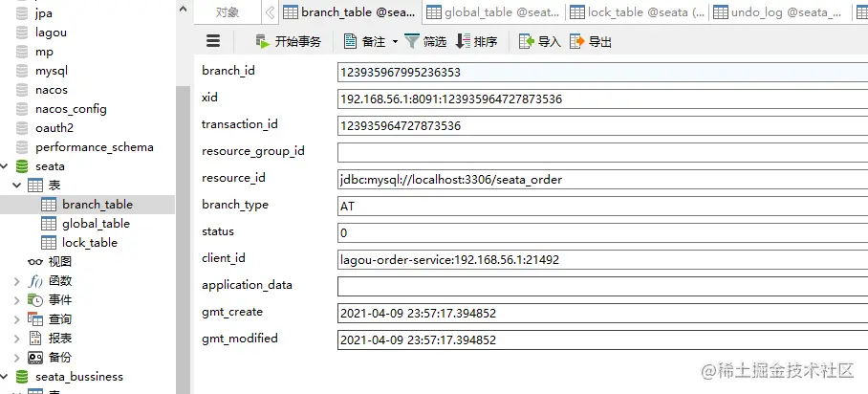
Task: Select the seata database node
Action: pos(50,166)
